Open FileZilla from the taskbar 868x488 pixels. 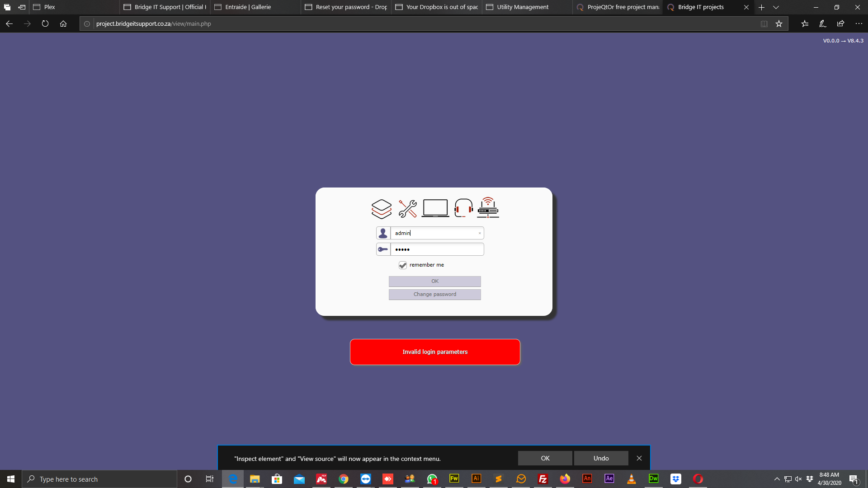(x=543, y=479)
